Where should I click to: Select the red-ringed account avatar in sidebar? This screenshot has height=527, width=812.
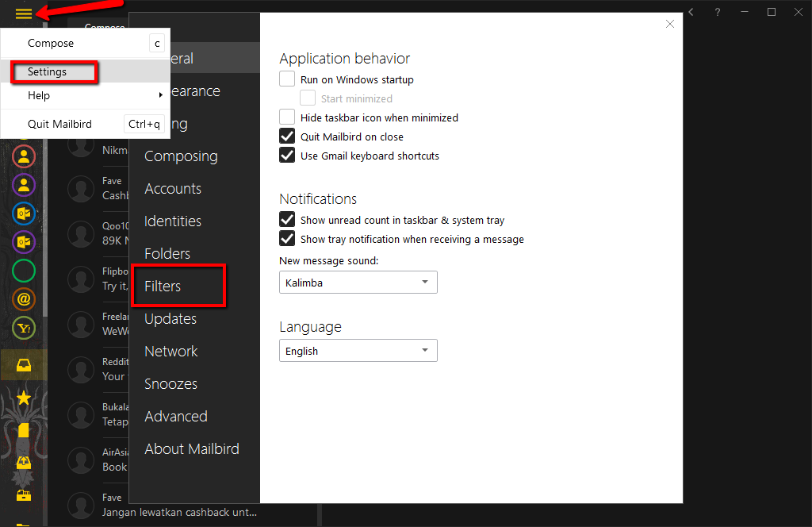[x=24, y=156]
